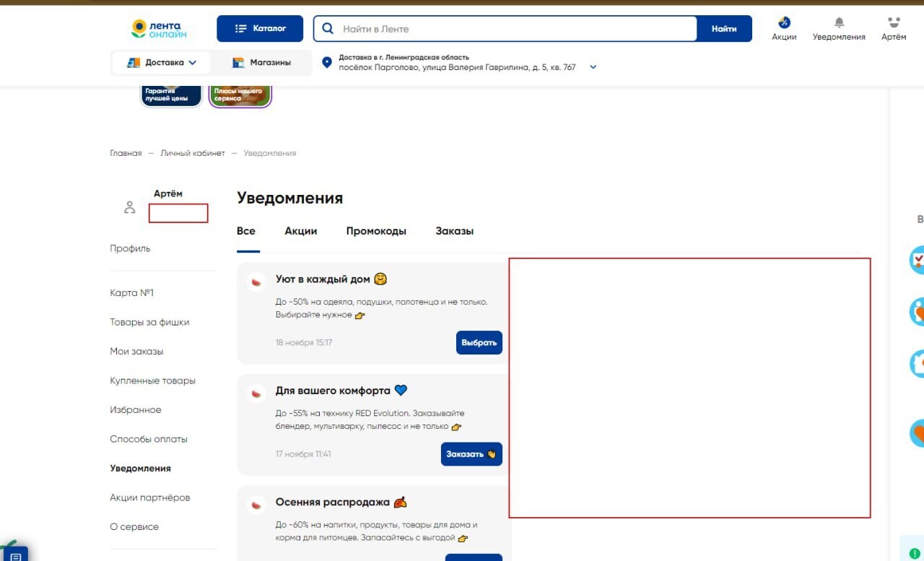Click the Гарантия лучшей цены story badge
The width and height of the screenshot is (924, 561).
(170, 95)
